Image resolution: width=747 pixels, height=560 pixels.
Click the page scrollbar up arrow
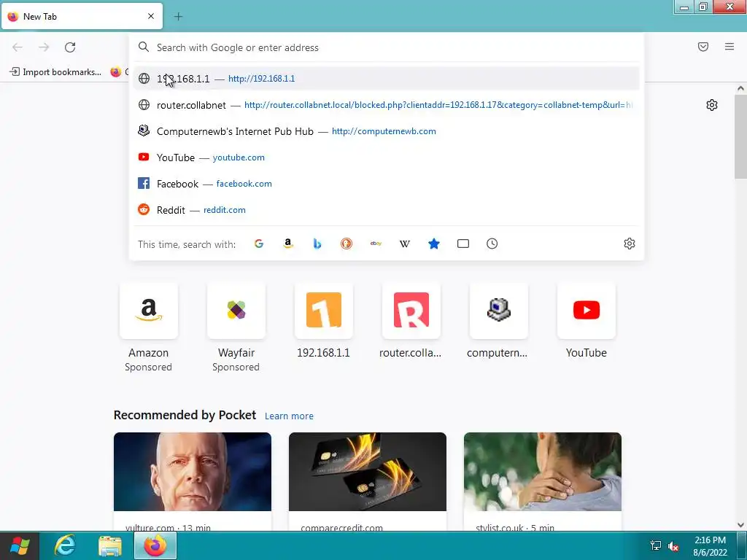click(x=740, y=88)
